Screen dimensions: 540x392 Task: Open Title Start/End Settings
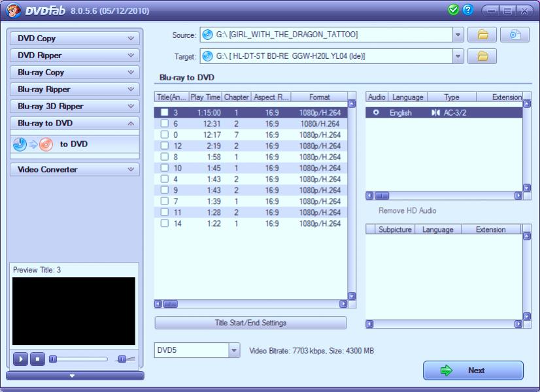(x=251, y=323)
